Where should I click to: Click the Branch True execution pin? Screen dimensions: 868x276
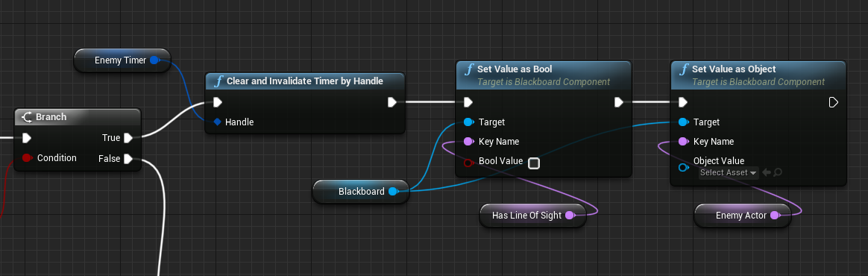[x=128, y=137]
